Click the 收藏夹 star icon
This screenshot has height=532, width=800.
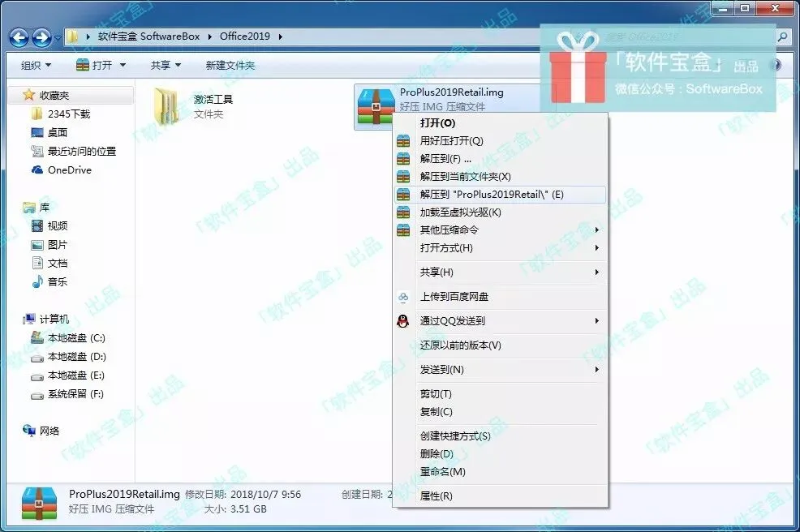click(28, 95)
